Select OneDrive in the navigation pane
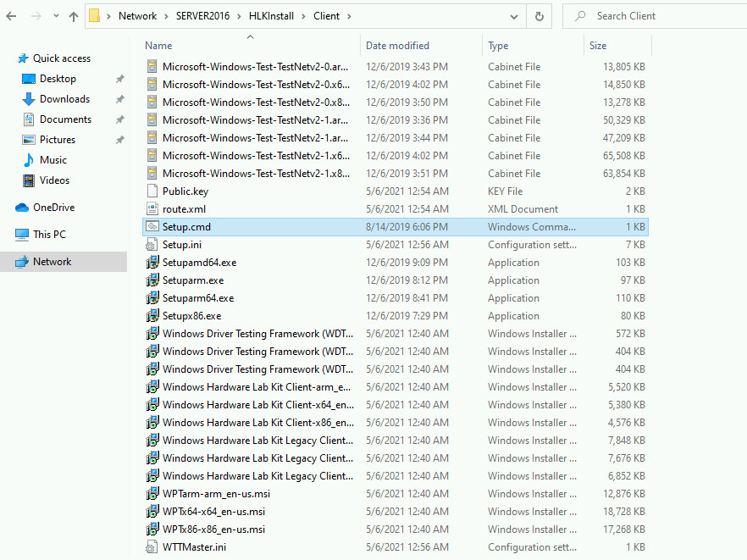 coord(53,208)
